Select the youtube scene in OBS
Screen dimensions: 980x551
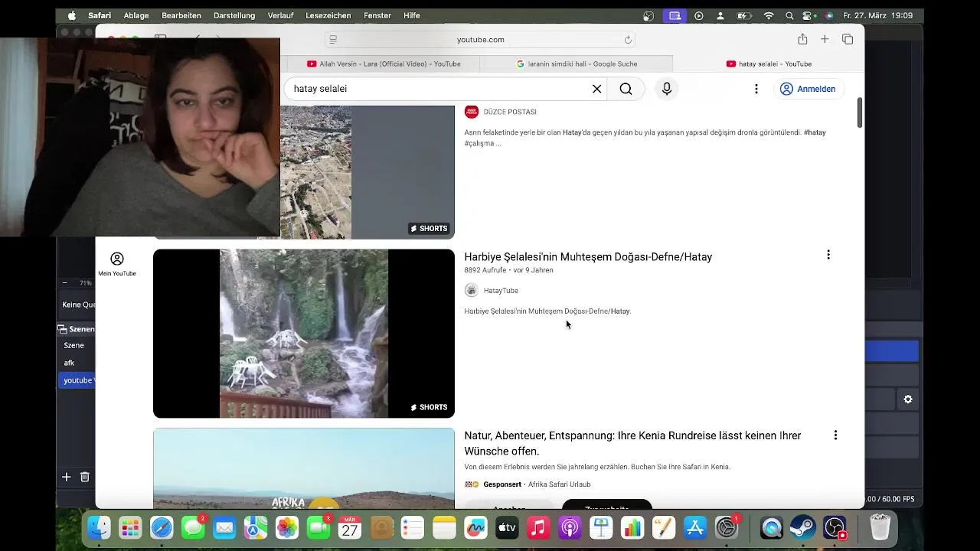(x=77, y=380)
